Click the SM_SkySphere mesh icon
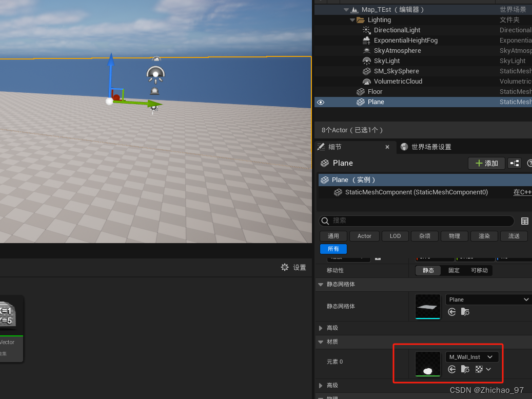The height and width of the screenshot is (399, 532). (x=366, y=71)
